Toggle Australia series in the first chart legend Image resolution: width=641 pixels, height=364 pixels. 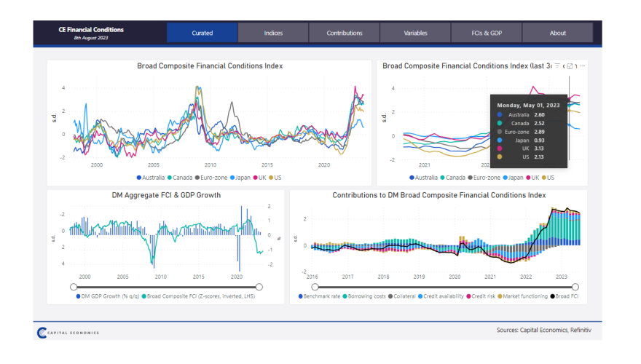click(x=139, y=178)
